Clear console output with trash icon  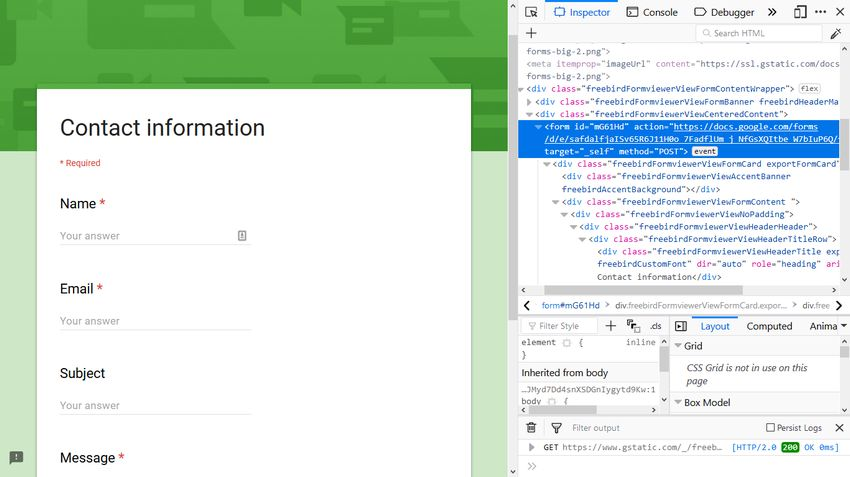[532, 428]
